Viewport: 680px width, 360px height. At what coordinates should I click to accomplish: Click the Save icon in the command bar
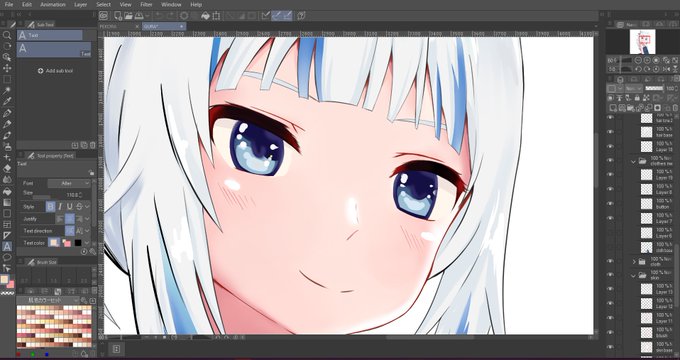coord(139,16)
